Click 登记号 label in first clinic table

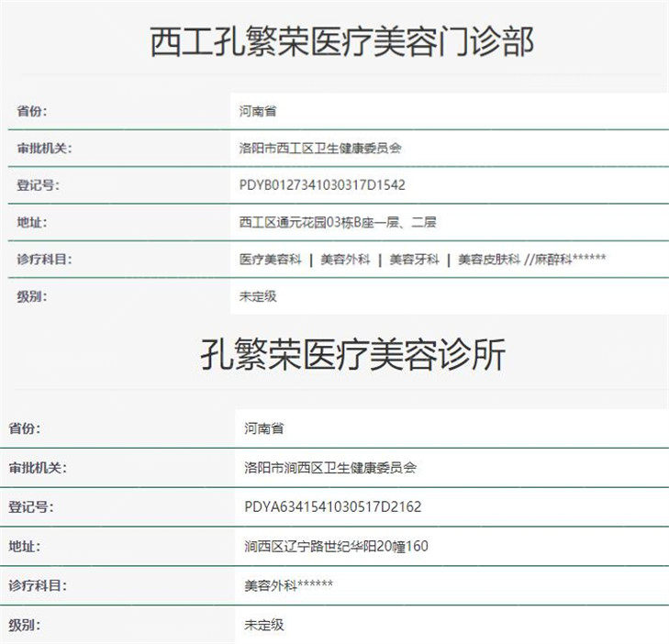(x=38, y=185)
